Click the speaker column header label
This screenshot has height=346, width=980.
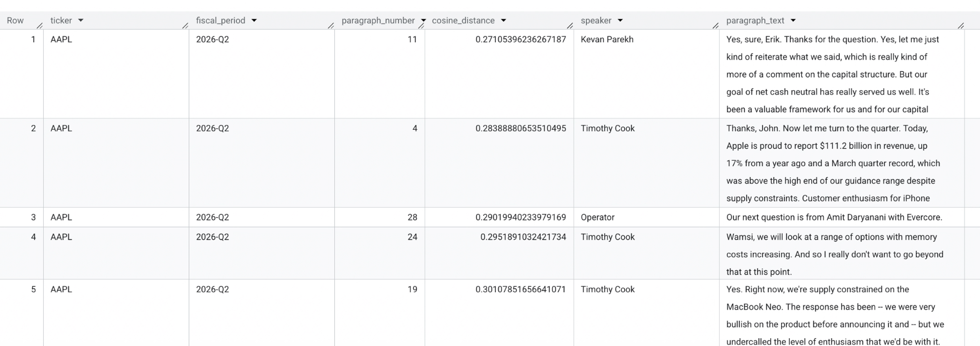(596, 21)
